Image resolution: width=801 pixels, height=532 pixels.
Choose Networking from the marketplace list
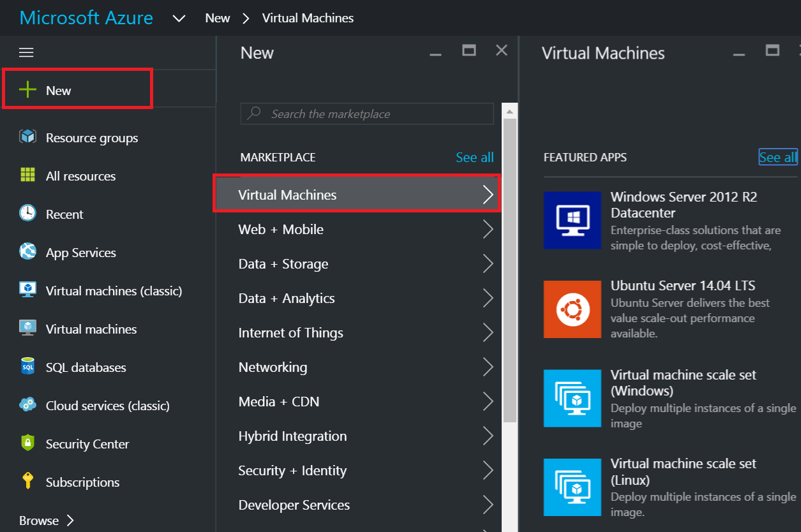(x=273, y=367)
